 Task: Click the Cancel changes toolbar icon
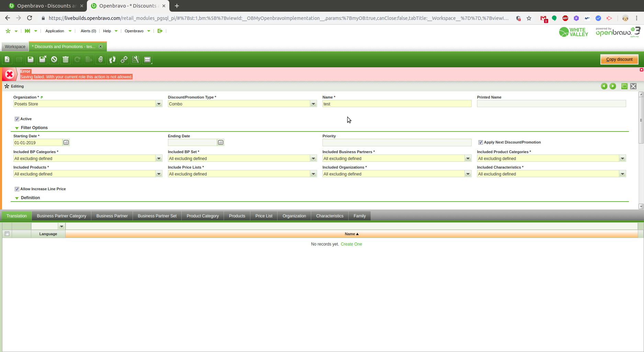pos(54,59)
